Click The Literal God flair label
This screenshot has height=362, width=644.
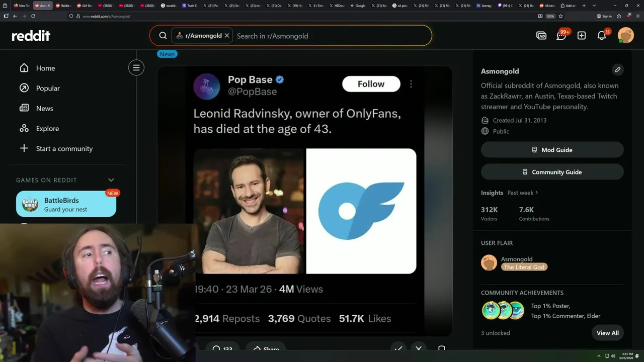(x=524, y=267)
